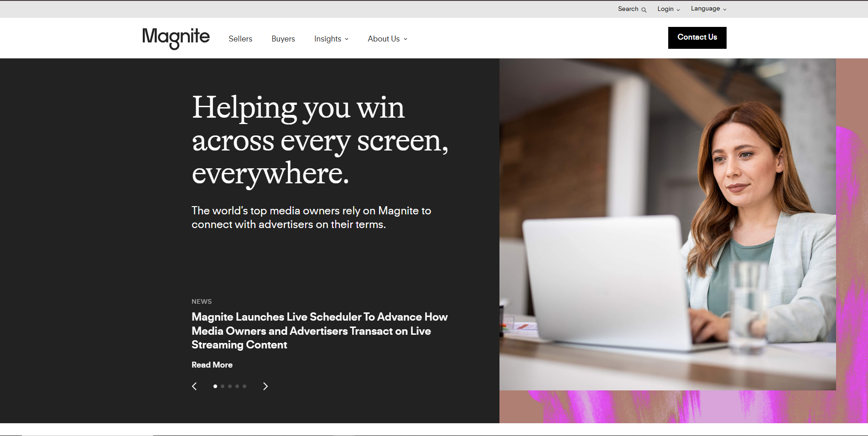
Task: Select the third carousel dot
Action: (x=230, y=386)
